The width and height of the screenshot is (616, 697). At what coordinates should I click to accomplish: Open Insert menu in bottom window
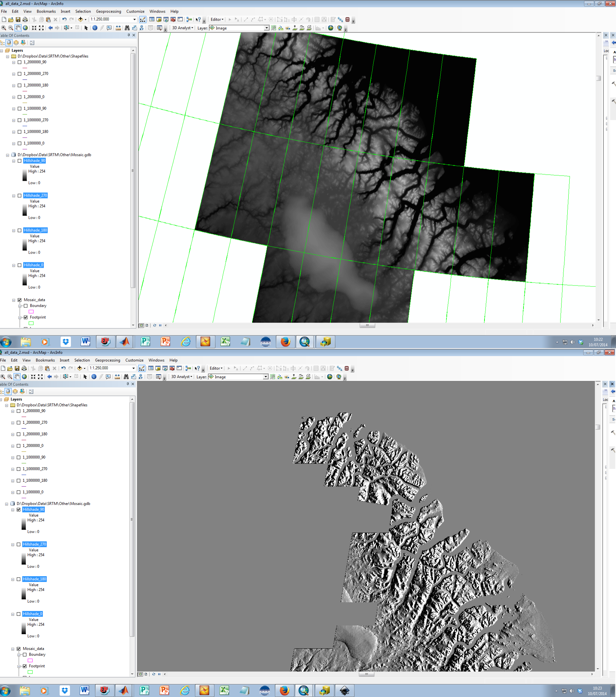64,360
